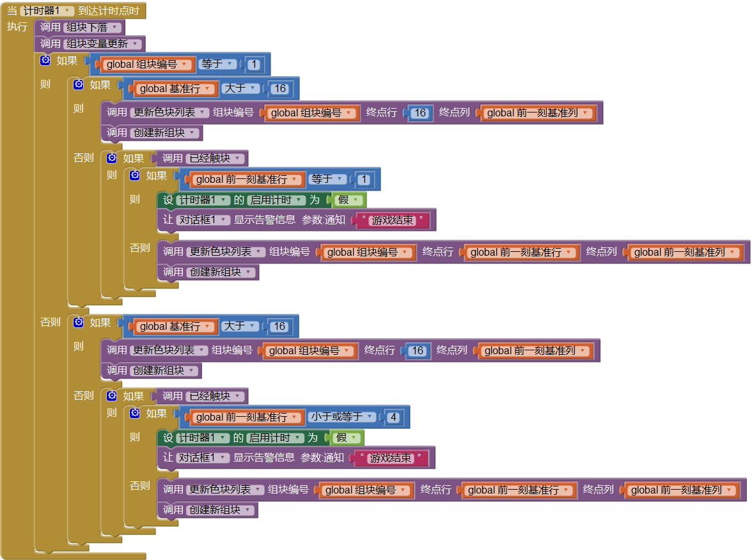Click gear of 基准行 大于 16 如果 in top 则 branch
This screenshot has width=752, height=560.
78,85
